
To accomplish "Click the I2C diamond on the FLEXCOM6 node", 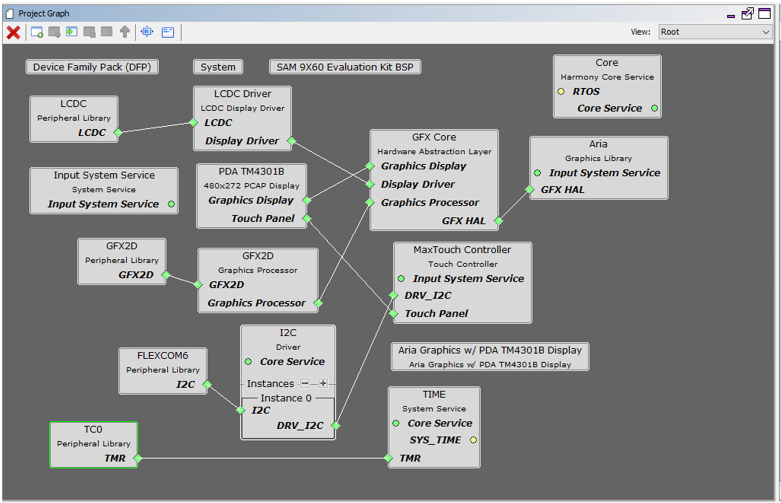I will click(207, 384).
